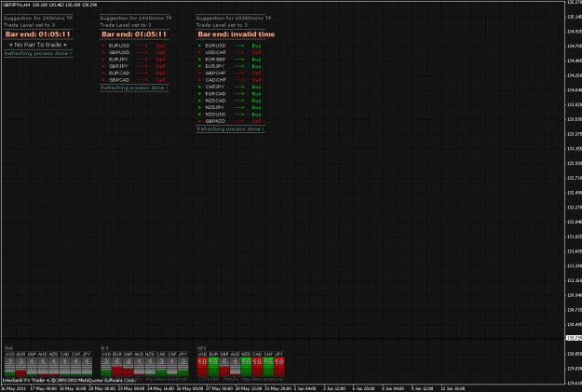
Task: Click the 240mins 'Bar end: 01:05:11' timer
Action: 38,34
